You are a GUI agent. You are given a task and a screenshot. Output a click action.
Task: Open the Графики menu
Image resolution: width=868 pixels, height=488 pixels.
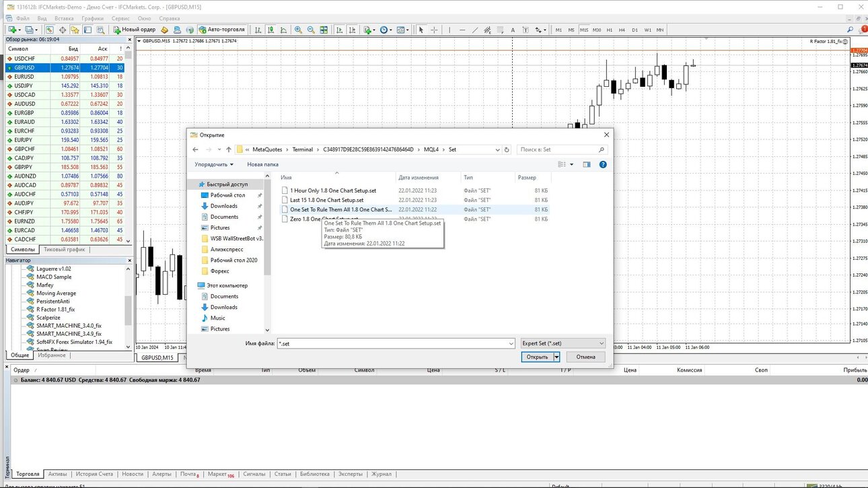click(92, 19)
